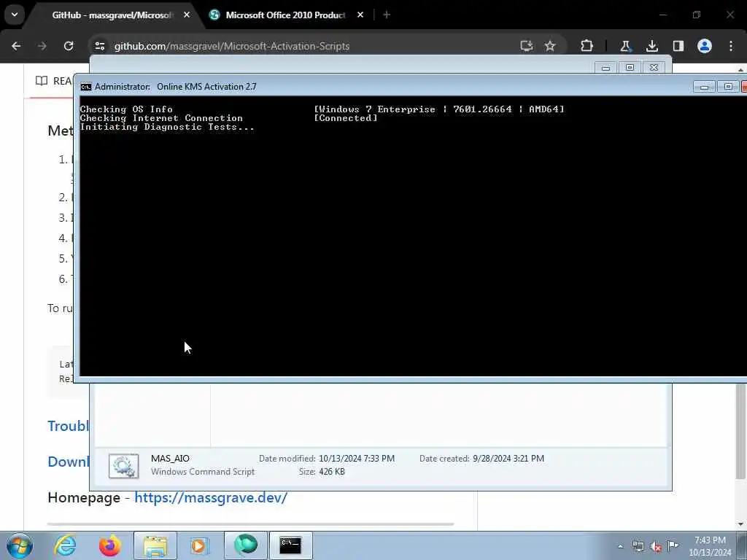
Task: Open Windows Explorer from taskbar
Action: [x=155, y=545]
